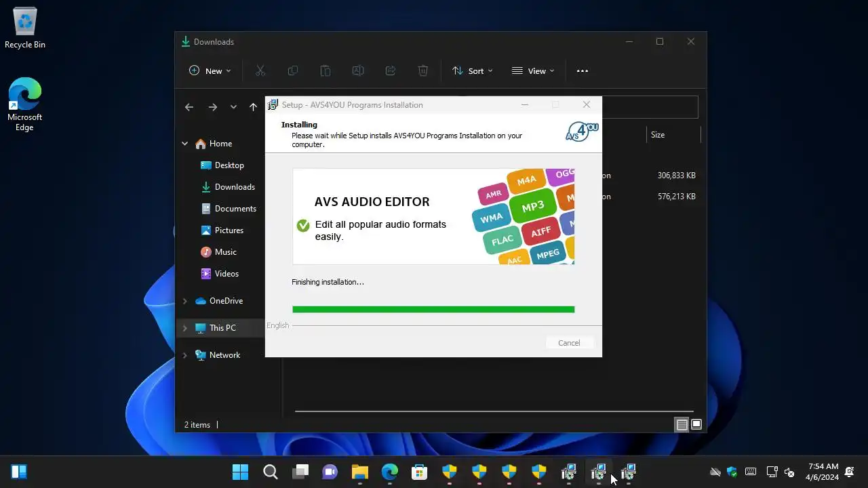This screenshot has height=488, width=868.
Task: Click the 576,213 KB size value
Action: coord(676,197)
